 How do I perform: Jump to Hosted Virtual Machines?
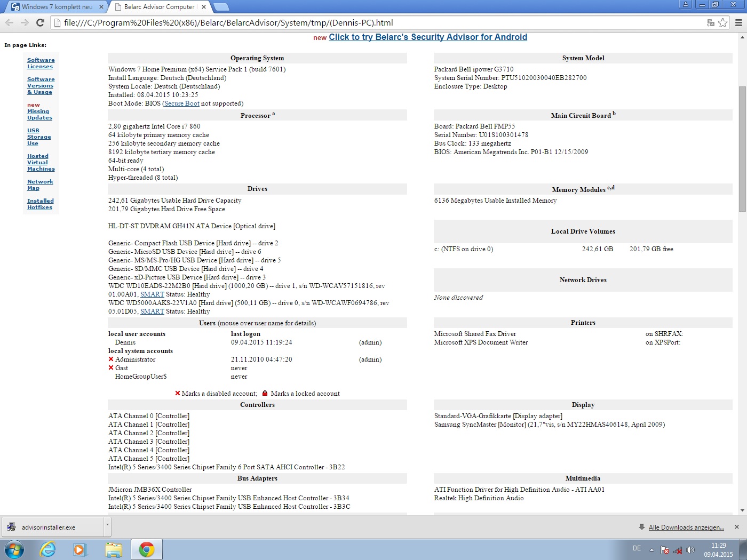[x=41, y=163]
